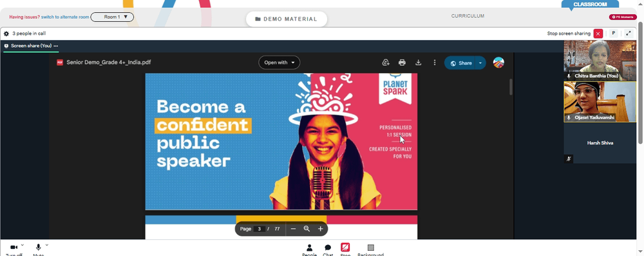Open Screen share tab options ellipsis
This screenshot has width=644, height=256.
[56, 46]
